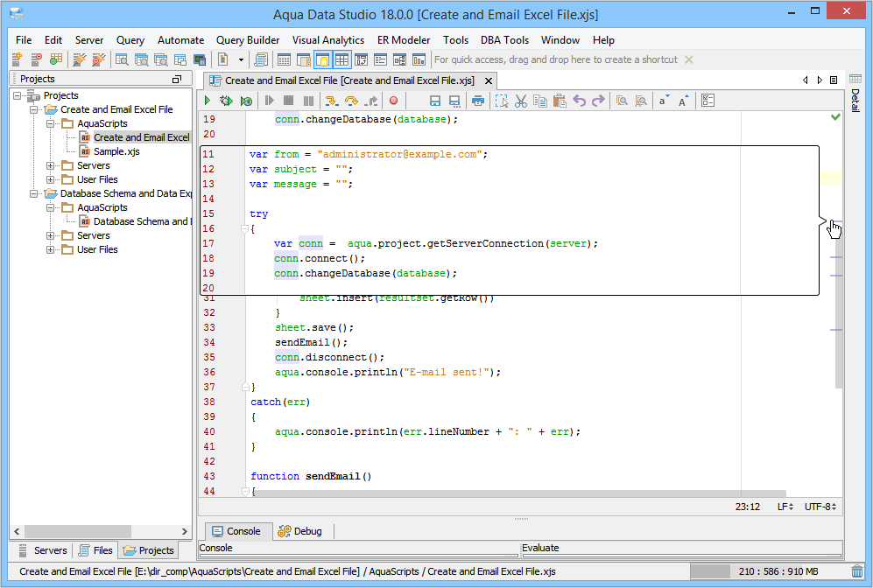Expand Servers folder under Database Schema project

(51, 236)
